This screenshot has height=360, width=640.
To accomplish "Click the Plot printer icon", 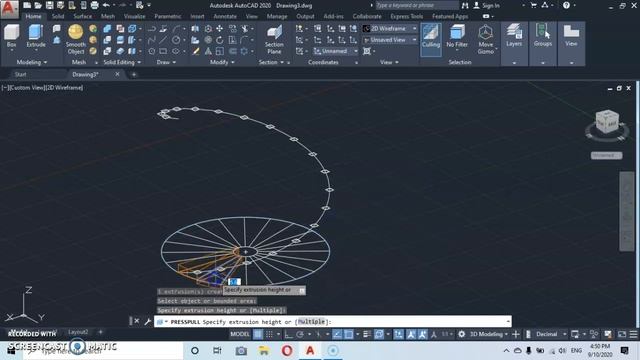I will pyautogui.click(x=94, y=5).
